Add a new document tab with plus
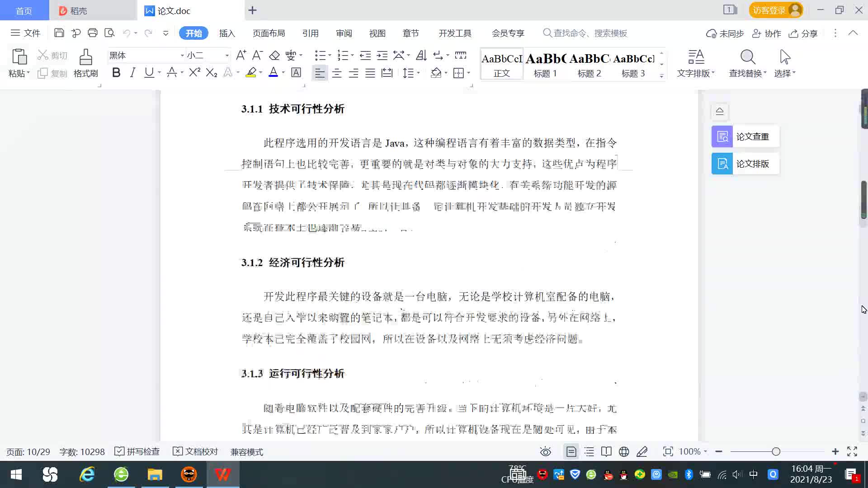The image size is (868, 488). 253,10
